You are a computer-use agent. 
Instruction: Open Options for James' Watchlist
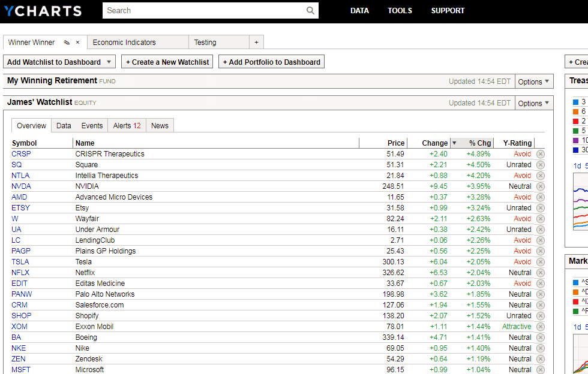(533, 104)
